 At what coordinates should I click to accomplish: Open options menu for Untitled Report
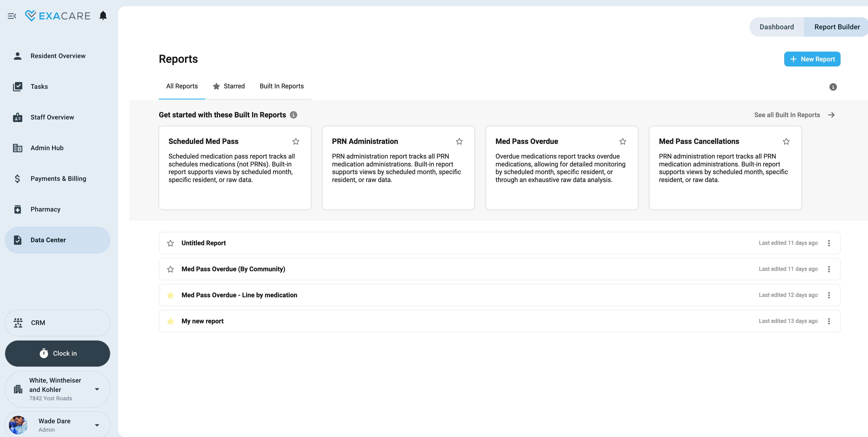click(829, 243)
